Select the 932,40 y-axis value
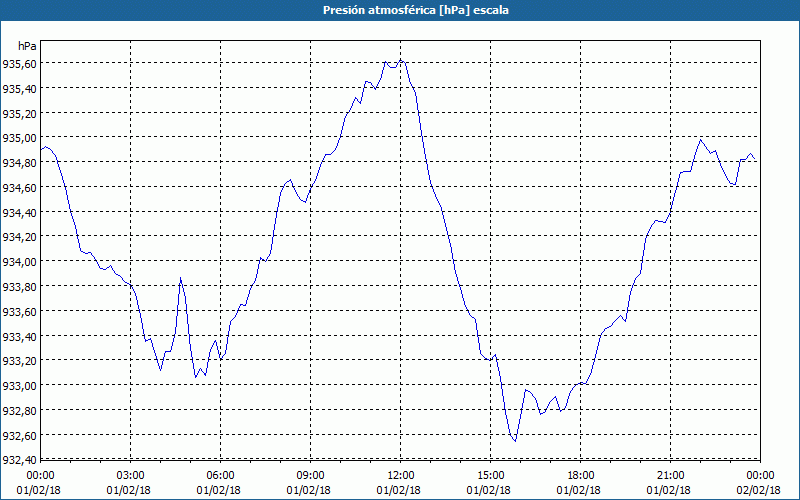The image size is (800, 500). tap(19, 460)
